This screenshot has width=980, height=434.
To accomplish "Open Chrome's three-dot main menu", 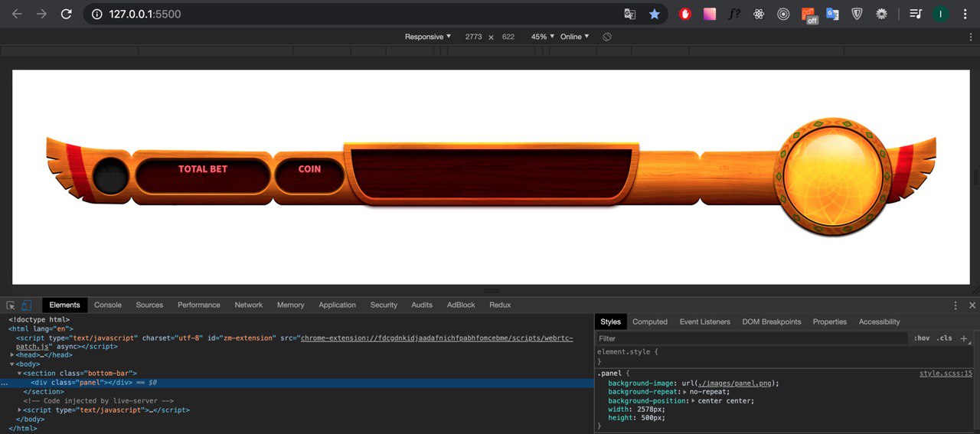I will [965, 14].
